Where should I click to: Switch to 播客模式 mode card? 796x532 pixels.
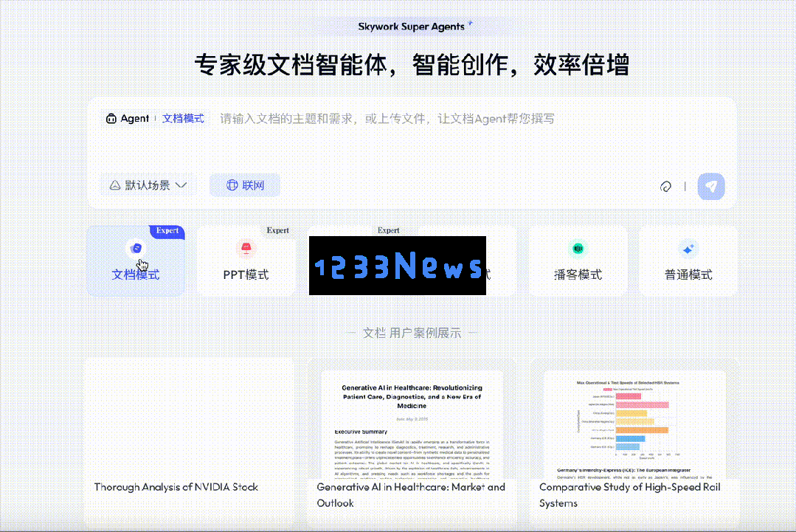578,261
